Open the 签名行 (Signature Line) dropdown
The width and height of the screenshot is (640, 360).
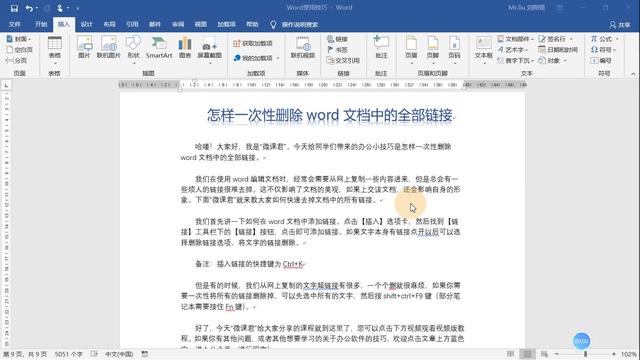pyautogui.click(x=555, y=39)
